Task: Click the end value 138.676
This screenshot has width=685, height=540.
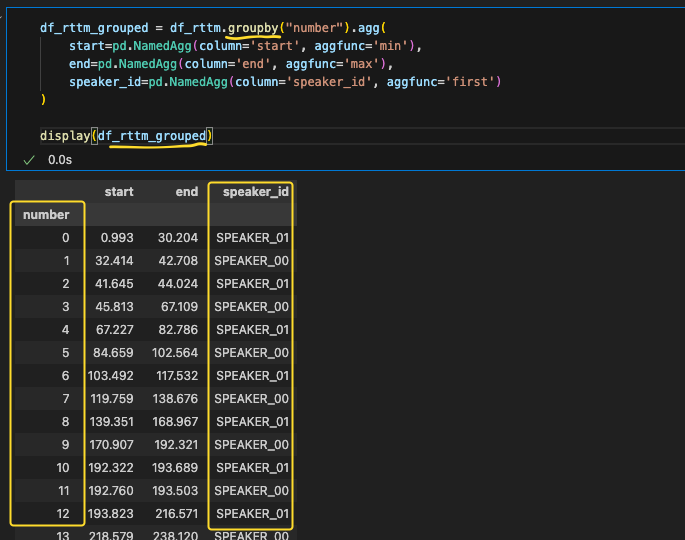Action: pos(175,398)
